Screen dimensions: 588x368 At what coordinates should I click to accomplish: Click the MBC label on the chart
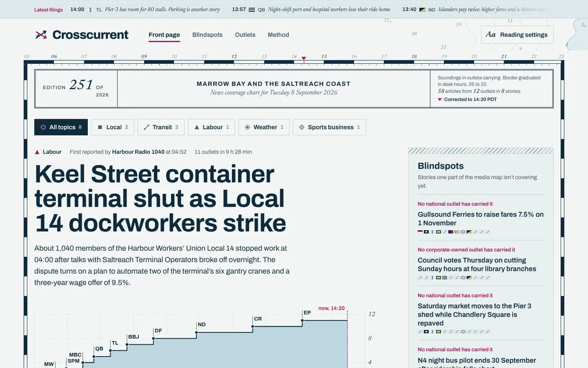75,355
